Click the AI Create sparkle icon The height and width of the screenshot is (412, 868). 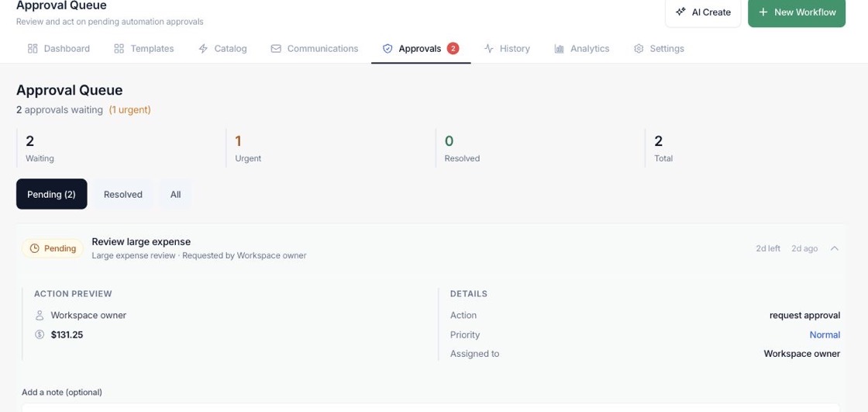pos(681,12)
